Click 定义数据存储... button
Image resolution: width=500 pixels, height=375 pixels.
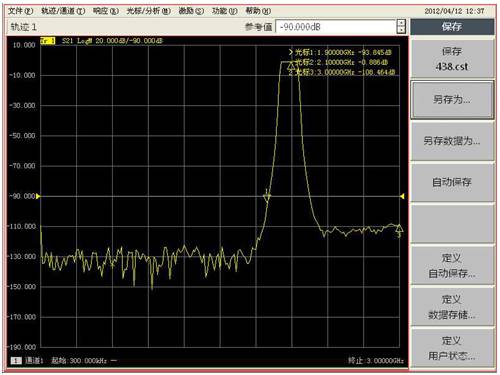click(452, 307)
